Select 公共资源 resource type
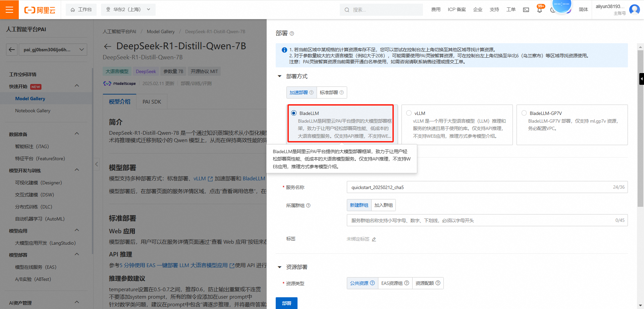The height and width of the screenshot is (309, 644). (x=362, y=283)
